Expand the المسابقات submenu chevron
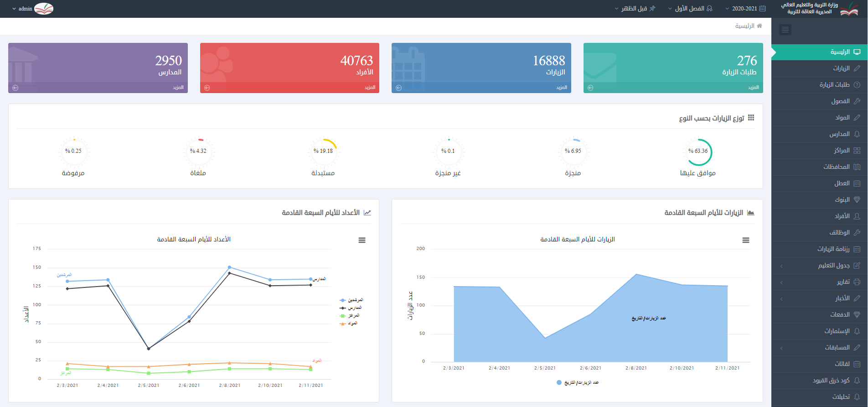Image resolution: width=868 pixels, height=407 pixels. pyautogui.click(x=781, y=348)
